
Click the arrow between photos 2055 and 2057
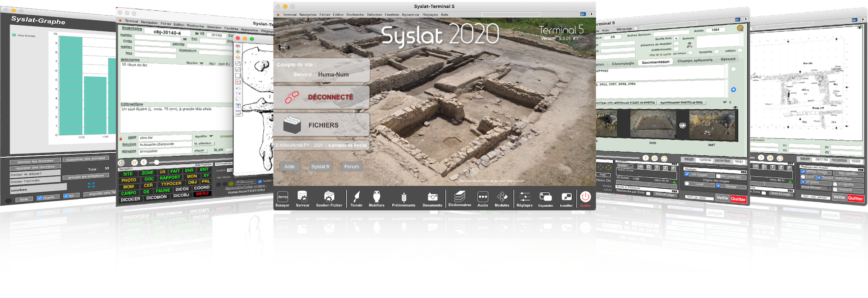tap(683, 125)
